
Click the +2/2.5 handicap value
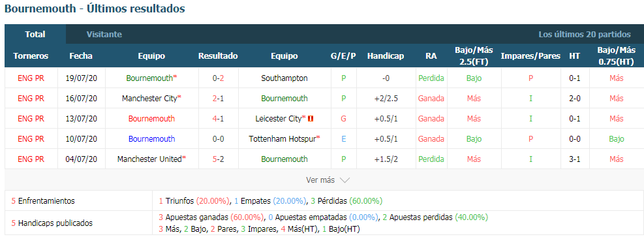[386, 99]
